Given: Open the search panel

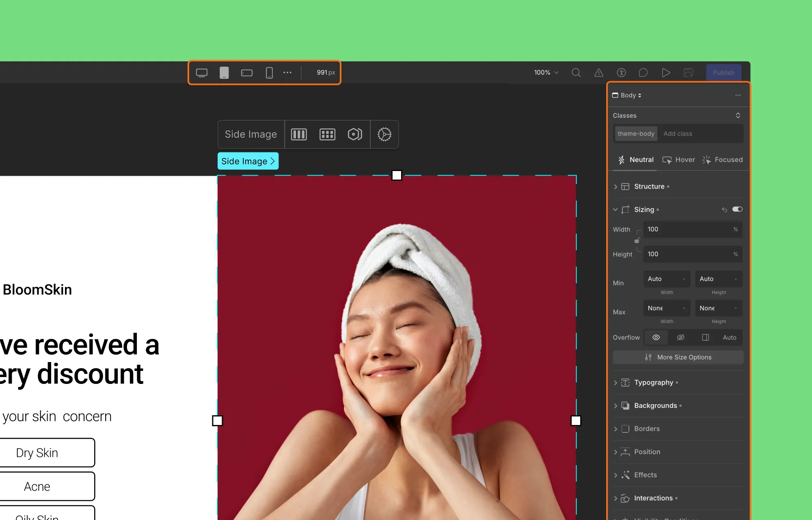Looking at the screenshot, I should (x=576, y=72).
